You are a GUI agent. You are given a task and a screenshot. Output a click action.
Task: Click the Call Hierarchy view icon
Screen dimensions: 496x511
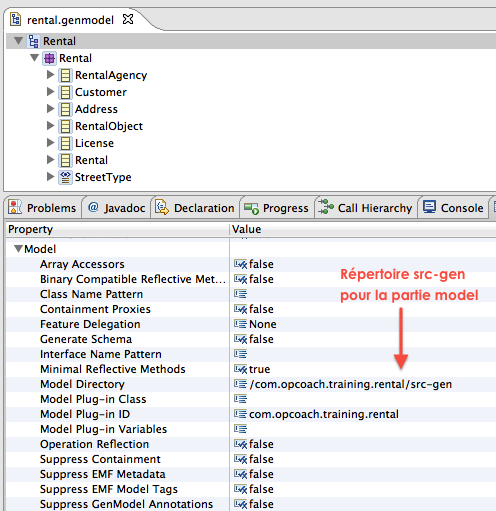tap(326, 207)
